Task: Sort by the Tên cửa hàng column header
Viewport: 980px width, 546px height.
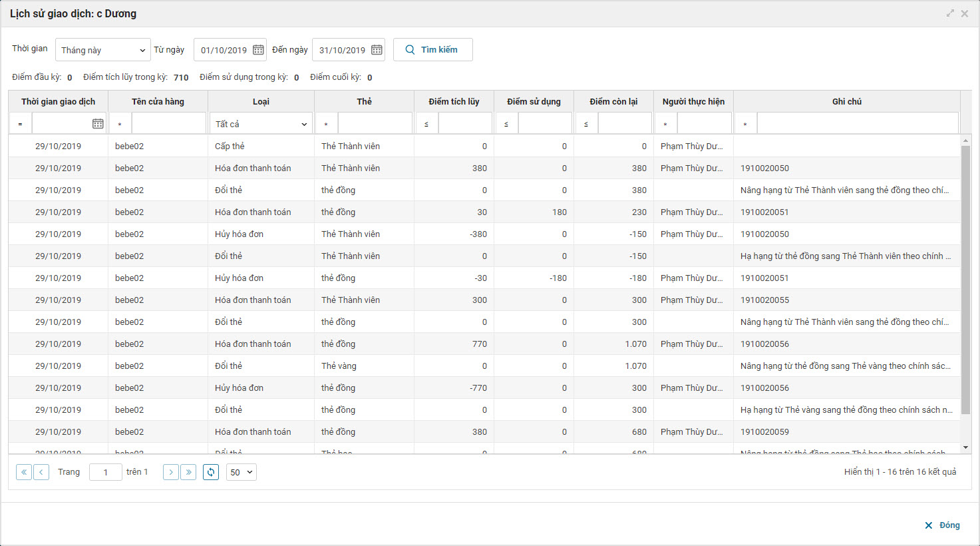Action: coord(158,102)
